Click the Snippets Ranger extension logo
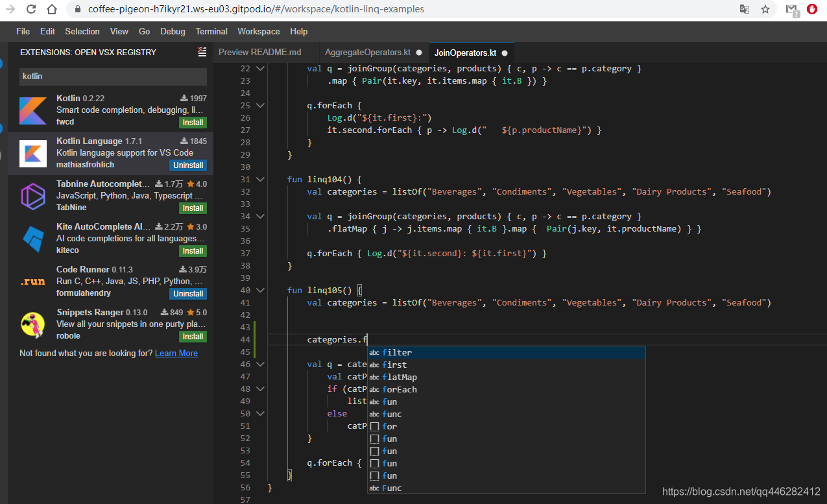 click(x=32, y=324)
